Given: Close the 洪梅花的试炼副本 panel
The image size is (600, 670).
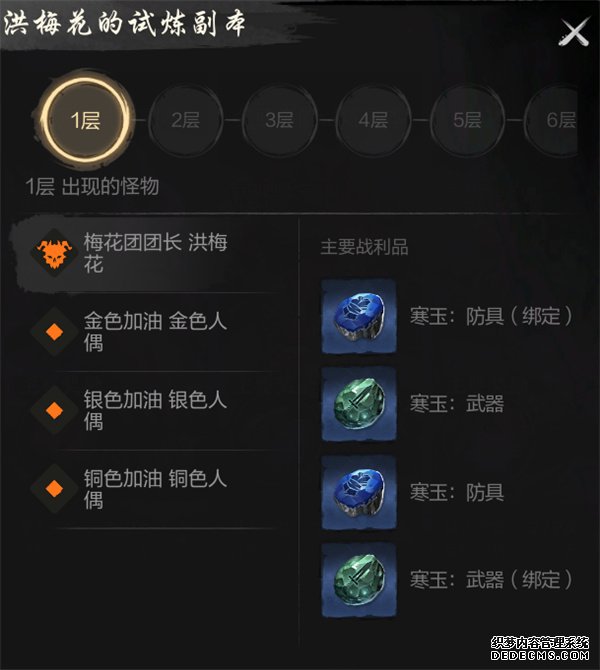Looking at the screenshot, I should click(574, 33).
